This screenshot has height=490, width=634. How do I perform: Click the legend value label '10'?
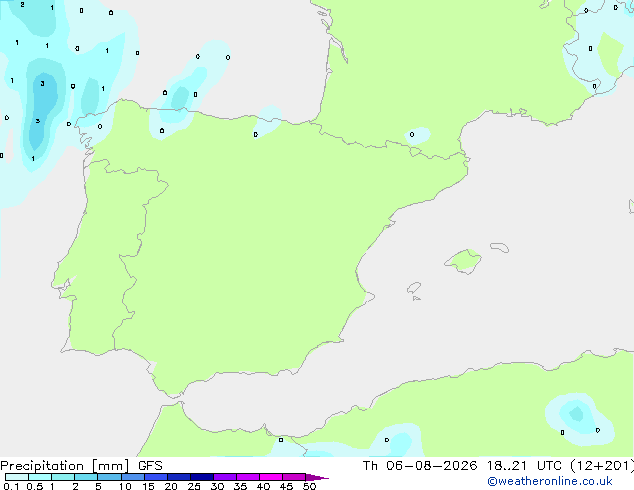click(x=125, y=486)
